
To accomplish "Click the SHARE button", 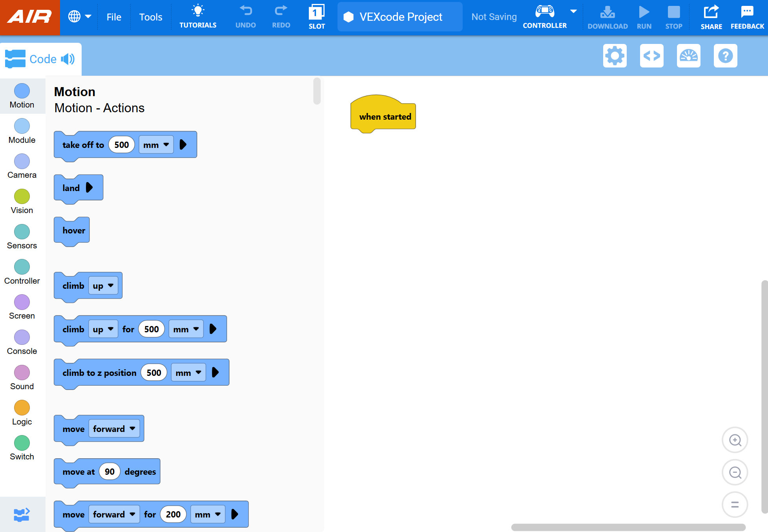I will pos(711,16).
